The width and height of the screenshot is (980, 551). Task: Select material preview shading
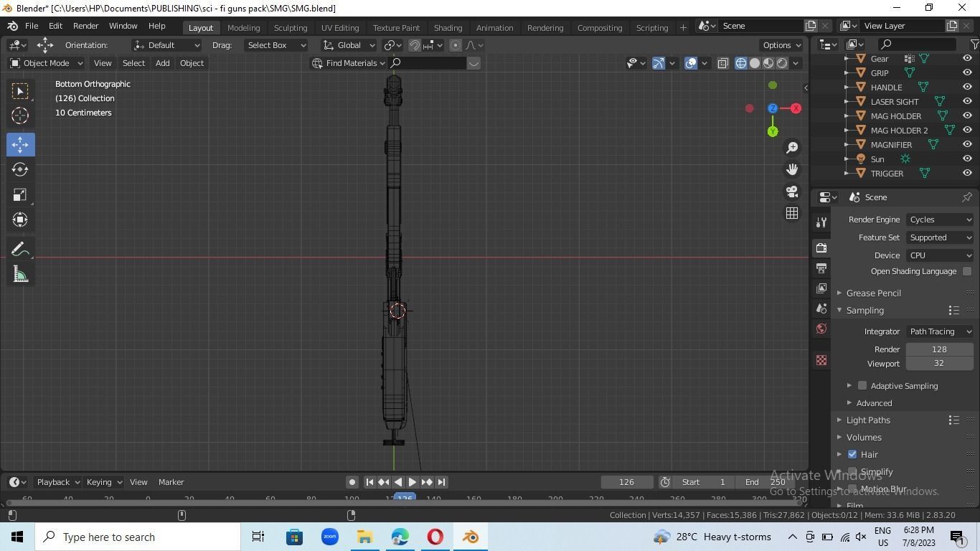(768, 63)
